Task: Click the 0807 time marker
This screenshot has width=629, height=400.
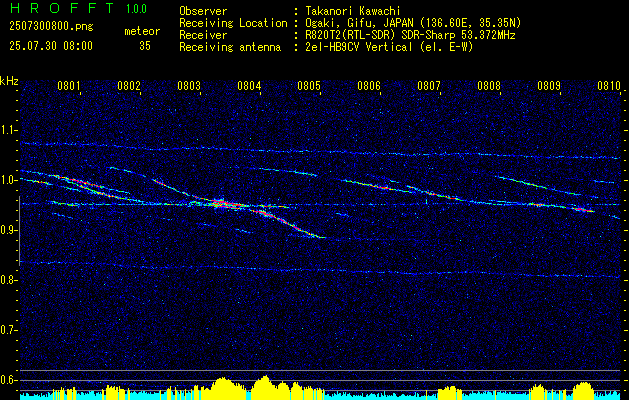Action: (428, 85)
